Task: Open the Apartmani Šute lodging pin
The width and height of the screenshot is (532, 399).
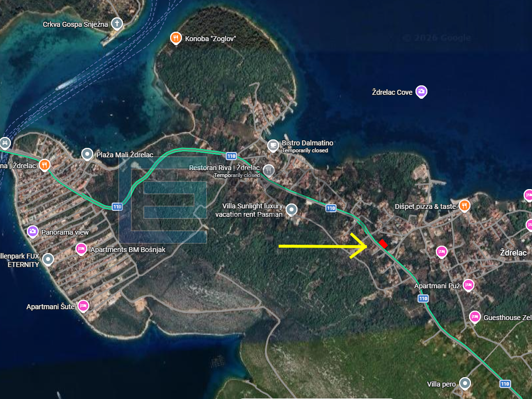Action: pos(82,306)
